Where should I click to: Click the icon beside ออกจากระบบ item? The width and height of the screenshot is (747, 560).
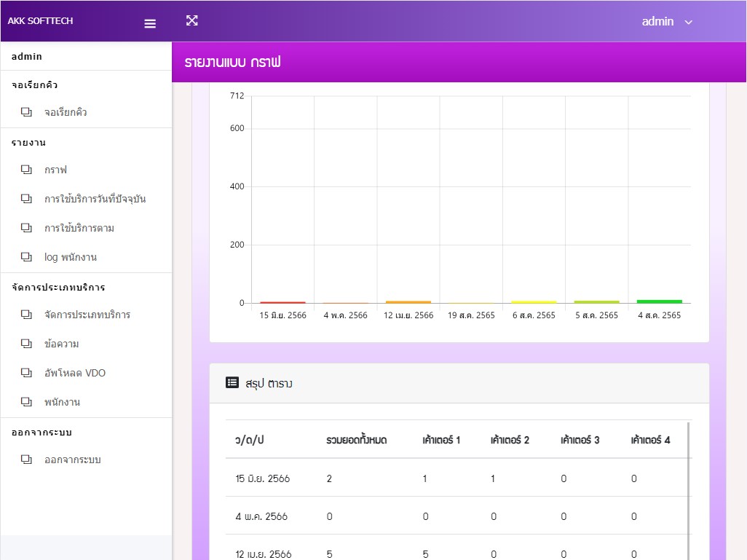click(27, 460)
